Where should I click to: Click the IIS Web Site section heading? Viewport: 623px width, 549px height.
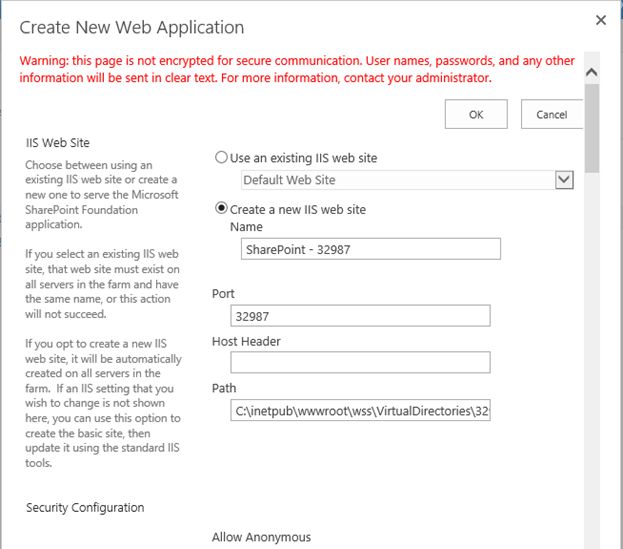tap(58, 142)
